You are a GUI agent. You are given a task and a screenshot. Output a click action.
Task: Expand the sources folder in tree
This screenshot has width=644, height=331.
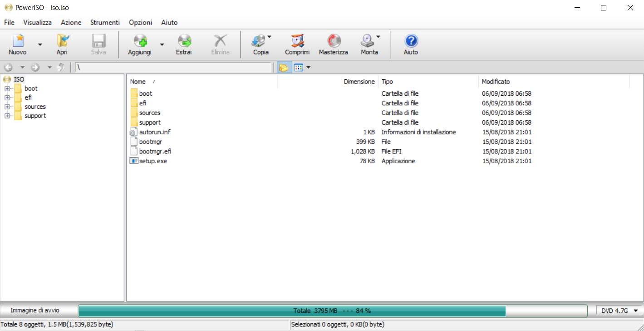tap(7, 107)
